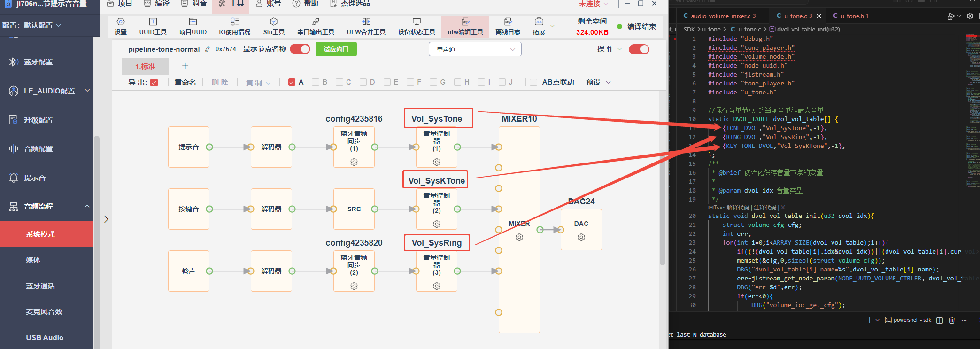Image resolution: width=980 pixels, height=349 pixels.
Task: Click the edit pencil beside pipeline-tone-normal
Action: pos(208,49)
